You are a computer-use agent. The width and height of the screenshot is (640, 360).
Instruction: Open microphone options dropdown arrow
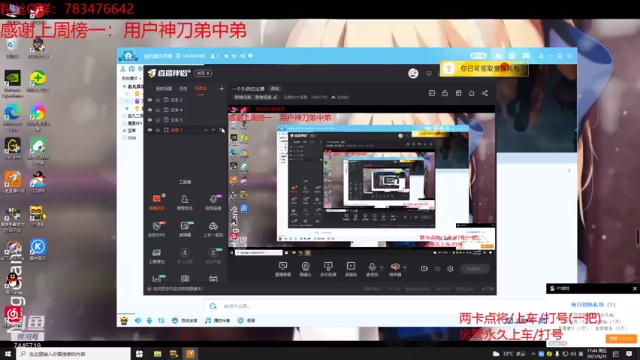[382, 268]
